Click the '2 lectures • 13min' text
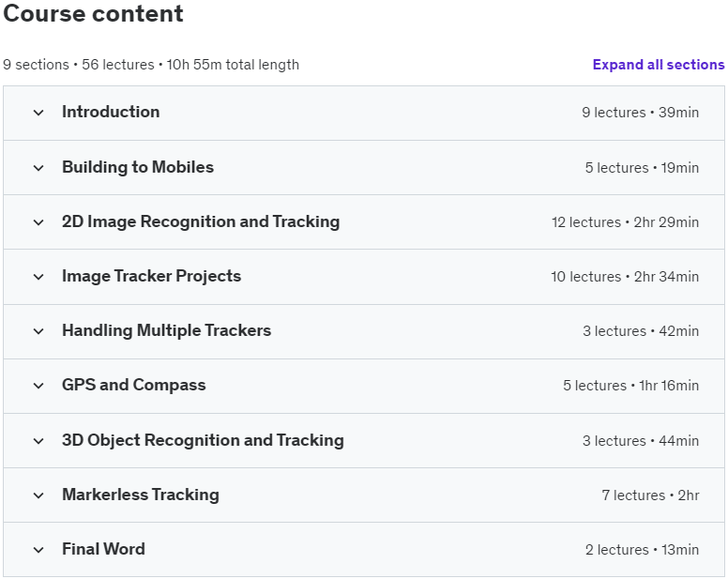The image size is (728, 579). pyautogui.click(x=642, y=550)
